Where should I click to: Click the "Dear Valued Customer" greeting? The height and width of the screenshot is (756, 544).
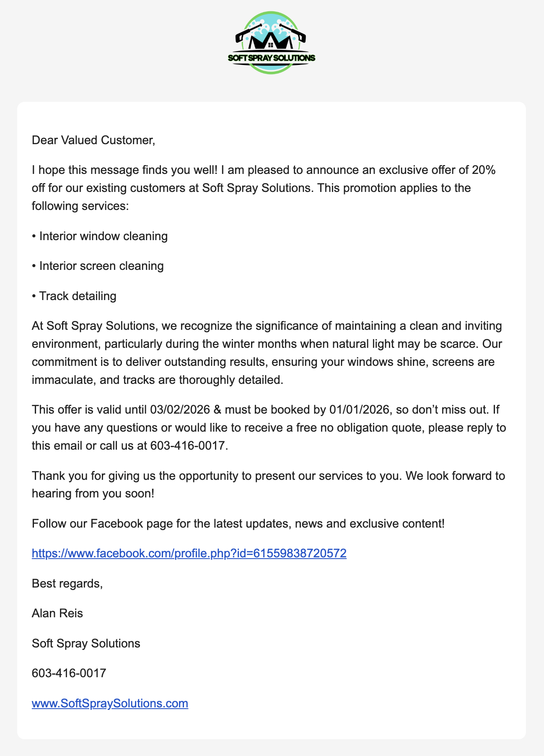(93, 140)
